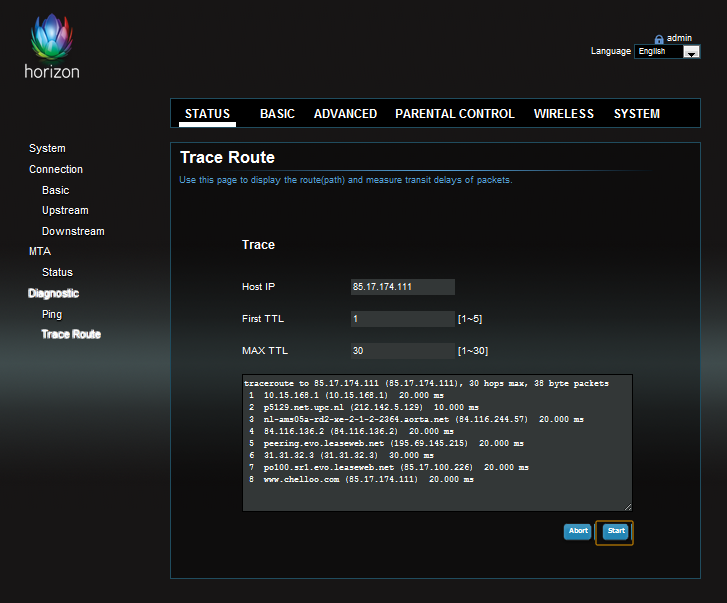
Task: Switch to the BASIC tab
Action: click(277, 114)
